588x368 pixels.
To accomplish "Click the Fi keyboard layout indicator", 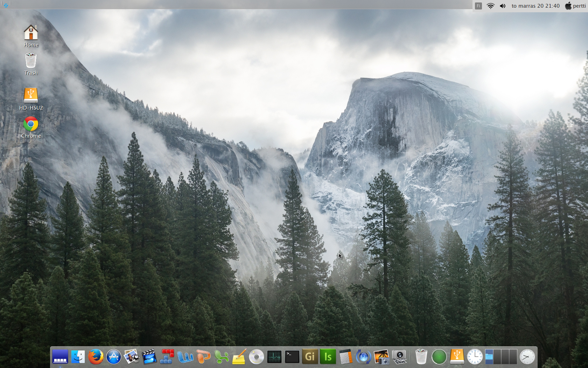I will pos(478,6).
